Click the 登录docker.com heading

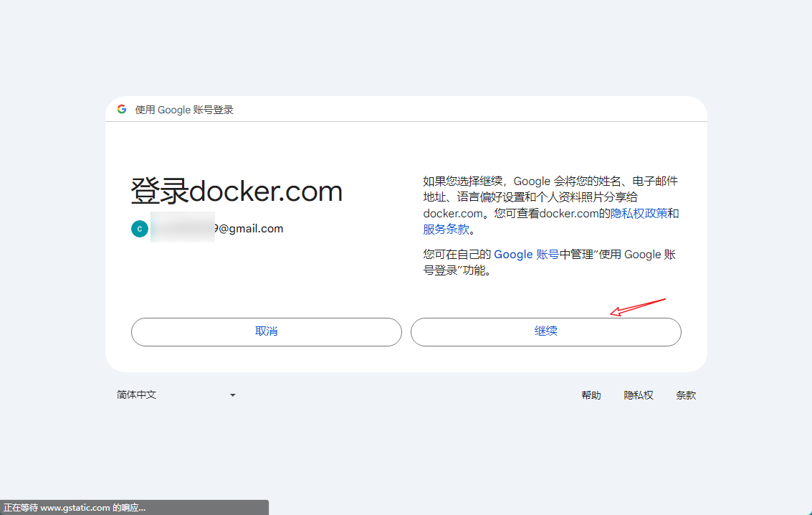coord(237,192)
